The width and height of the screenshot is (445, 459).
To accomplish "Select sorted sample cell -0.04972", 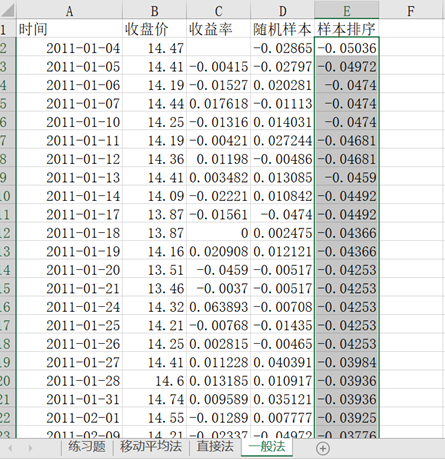I will point(347,66).
